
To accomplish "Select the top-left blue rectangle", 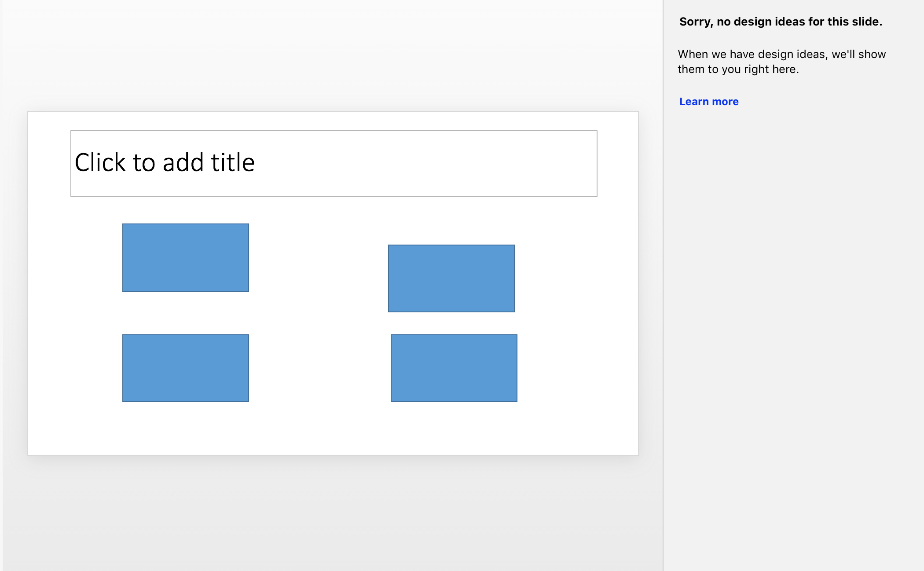I will pos(186,258).
